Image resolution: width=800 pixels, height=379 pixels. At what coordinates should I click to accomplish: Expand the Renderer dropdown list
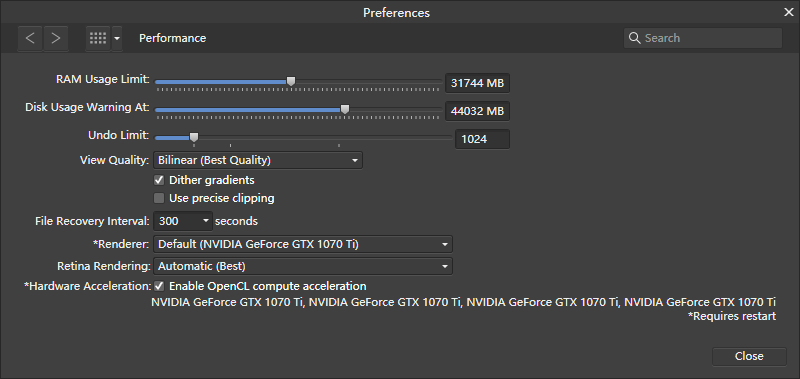pos(303,244)
